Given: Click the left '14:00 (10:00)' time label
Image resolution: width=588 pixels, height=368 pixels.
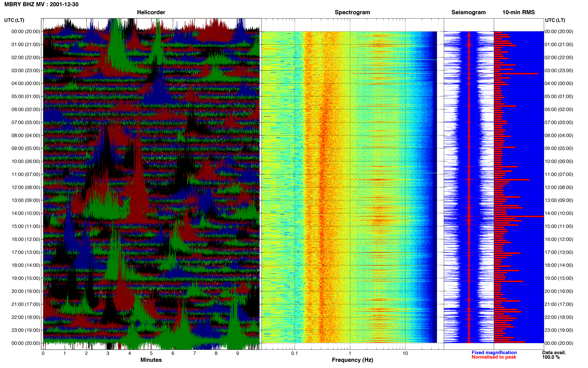Looking at the screenshot, I should (26, 213).
